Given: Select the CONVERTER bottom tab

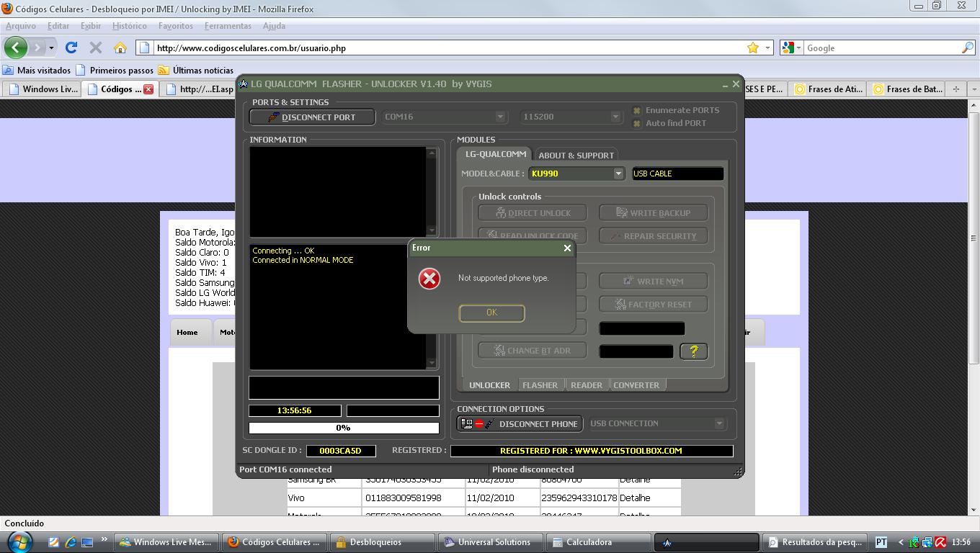Looking at the screenshot, I should click(636, 385).
